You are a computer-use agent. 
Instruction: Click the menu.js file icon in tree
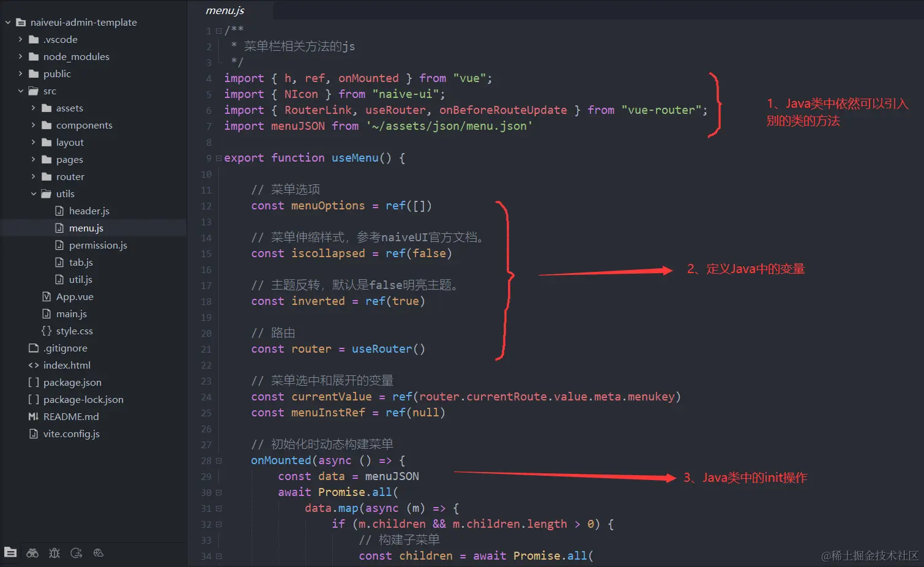[x=59, y=228]
